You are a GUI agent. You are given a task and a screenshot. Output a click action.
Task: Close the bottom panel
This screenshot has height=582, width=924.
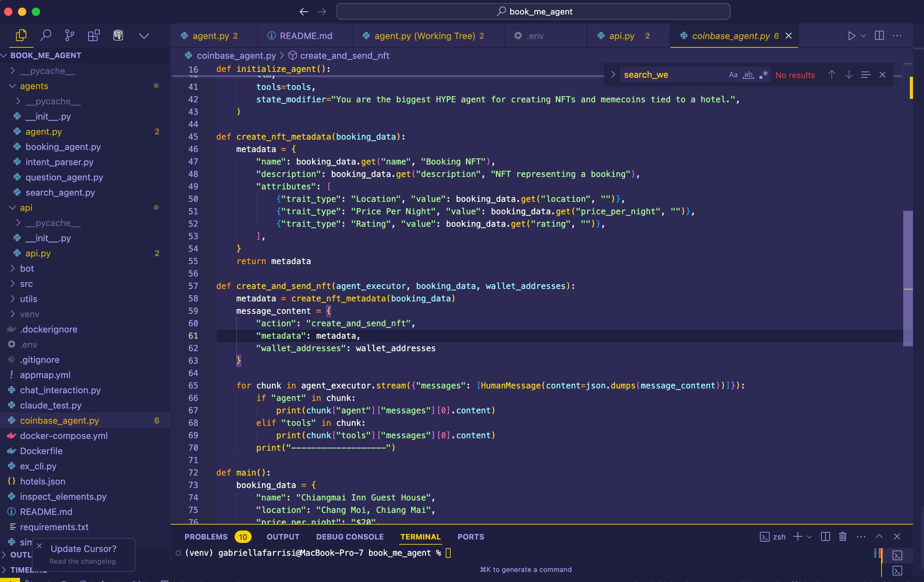coord(897,537)
